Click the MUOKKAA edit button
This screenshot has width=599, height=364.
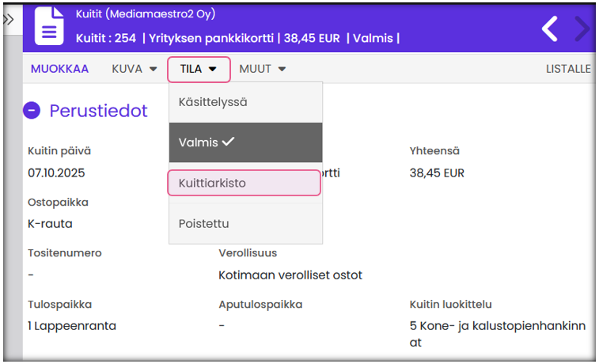click(59, 69)
